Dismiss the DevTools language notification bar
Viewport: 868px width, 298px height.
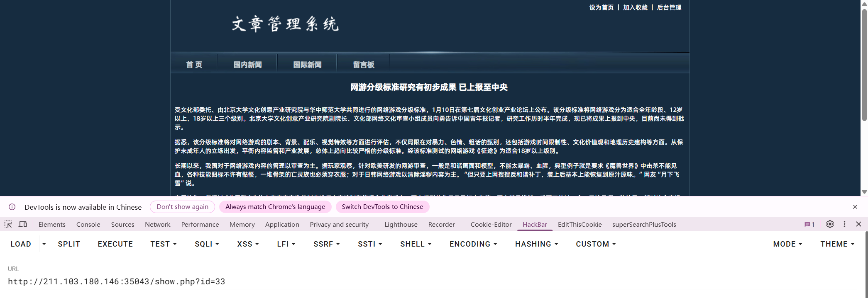(x=855, y=207)
